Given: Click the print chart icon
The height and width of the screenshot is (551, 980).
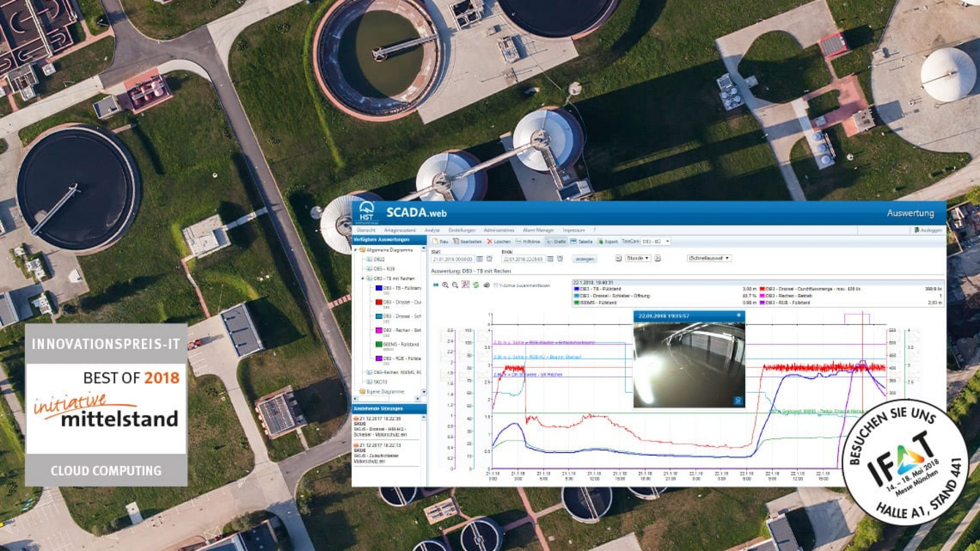Looking at the screenshot, I should tap(486, 285).
